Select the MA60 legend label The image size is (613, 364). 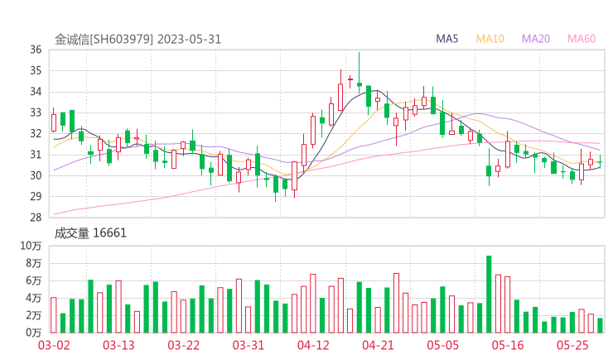[x=582, y=39]
